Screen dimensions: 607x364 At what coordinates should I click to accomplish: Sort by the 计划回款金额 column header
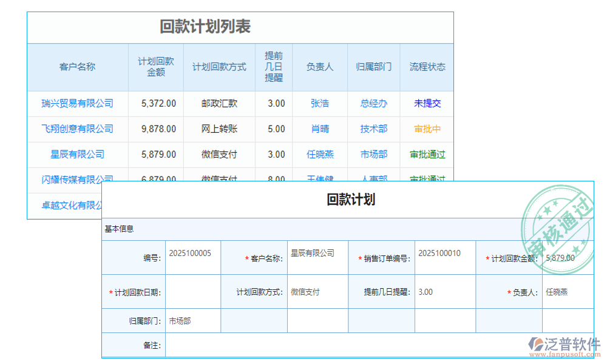156,67
